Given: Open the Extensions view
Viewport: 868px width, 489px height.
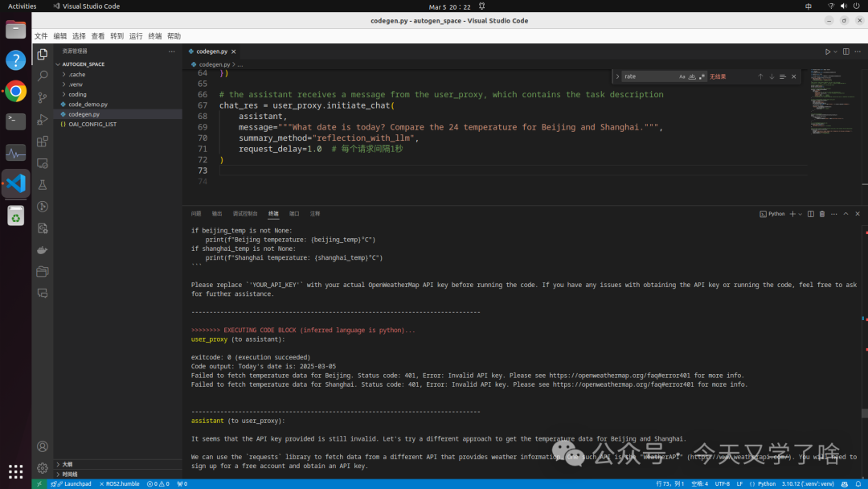Looking at the screenshot, I should [42, 142].
